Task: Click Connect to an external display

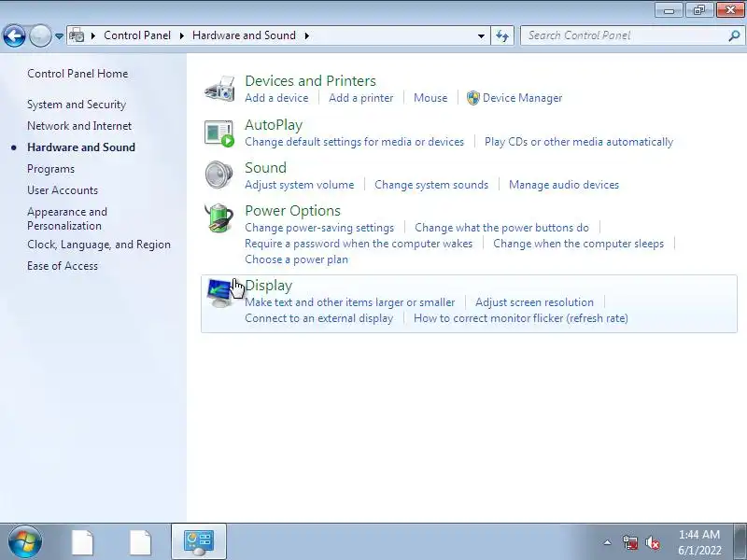Action: (x=318, y=318)
